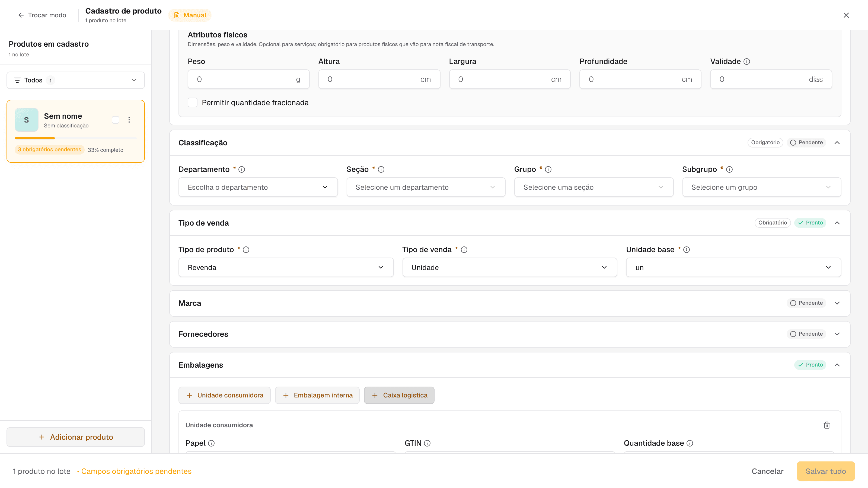Enable Permitir quantidade fracionada checkbox
The image size is (868, 488).
pos(192,102)
